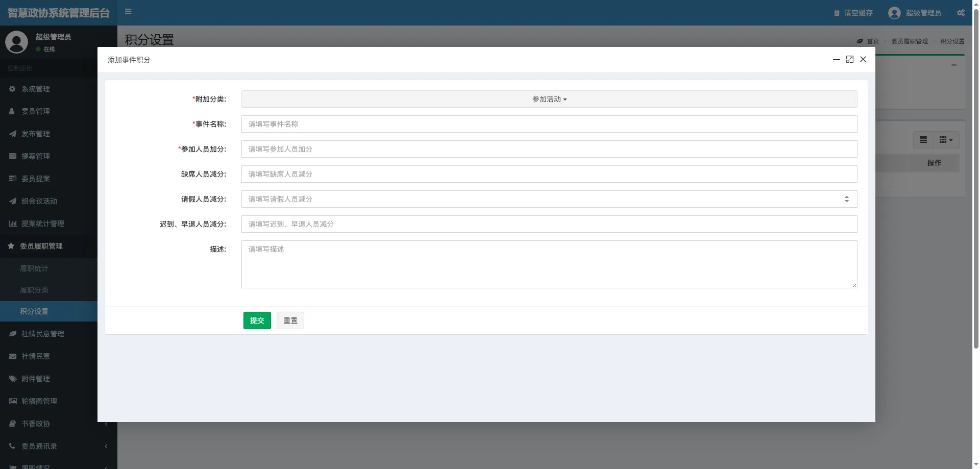This screenshot has width=980, height=469.
Task: Click the trash icon for 清空缓存
Action: pyautogui.click(x=837, y=13)
